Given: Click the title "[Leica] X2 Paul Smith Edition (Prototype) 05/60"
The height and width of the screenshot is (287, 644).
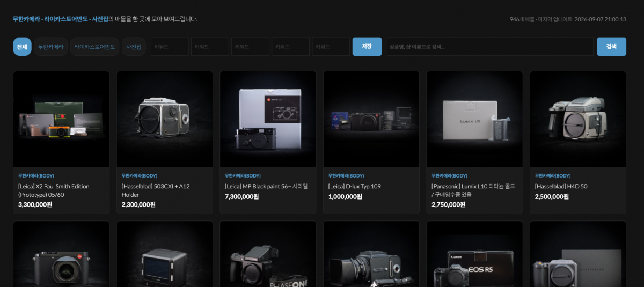Looking at the screenshot, I should (54, 190).
